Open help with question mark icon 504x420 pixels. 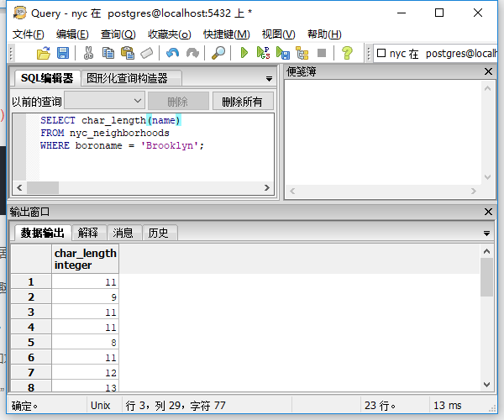pos(347,53)
